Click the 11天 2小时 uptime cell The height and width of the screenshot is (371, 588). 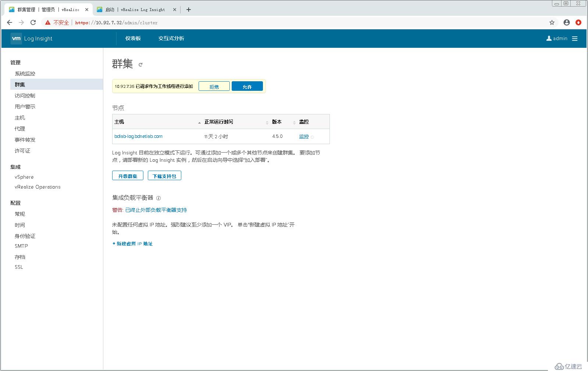click(216, 136)
